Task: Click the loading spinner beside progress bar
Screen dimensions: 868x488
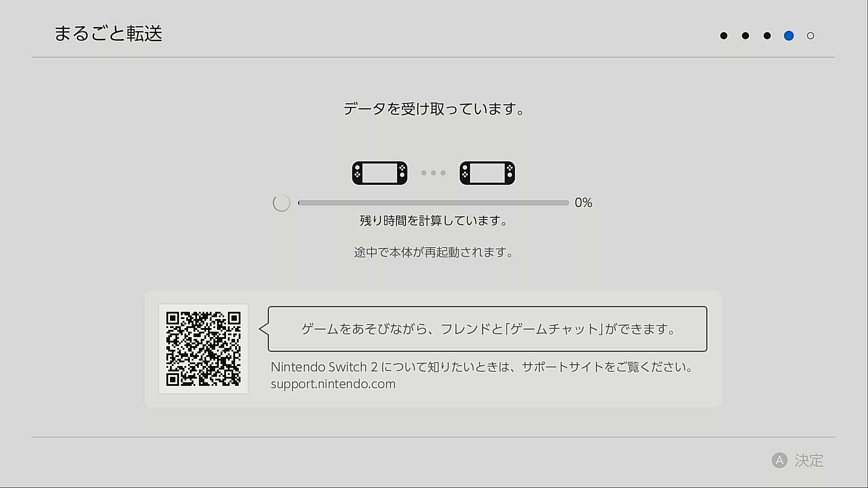Action: click(281, 203)
